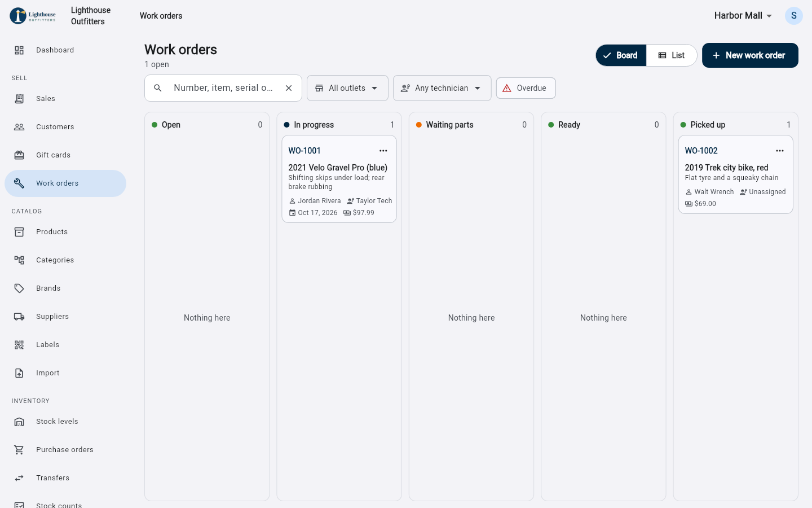Screen dimensions: 812x508
Task: Click the Waiting parts column header
Action: pyautogui.click(x=471, y=125)
